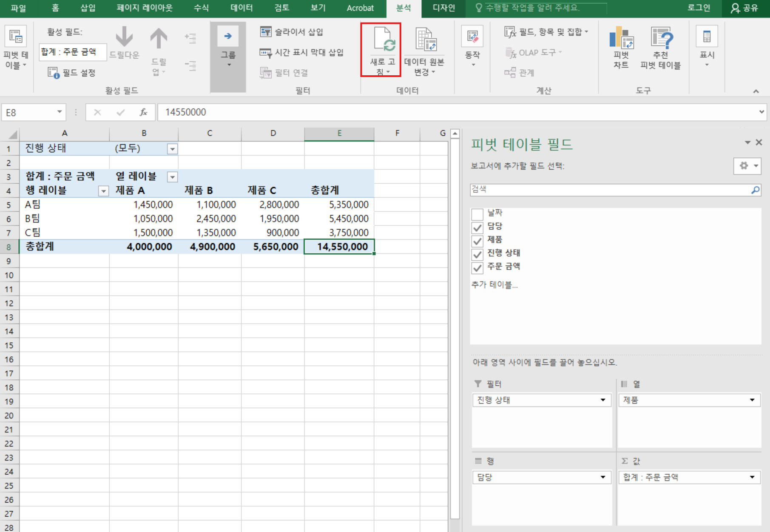
Task: Click 필드, 항목 및 집합 icon
Action: click(x=510, y=32)
